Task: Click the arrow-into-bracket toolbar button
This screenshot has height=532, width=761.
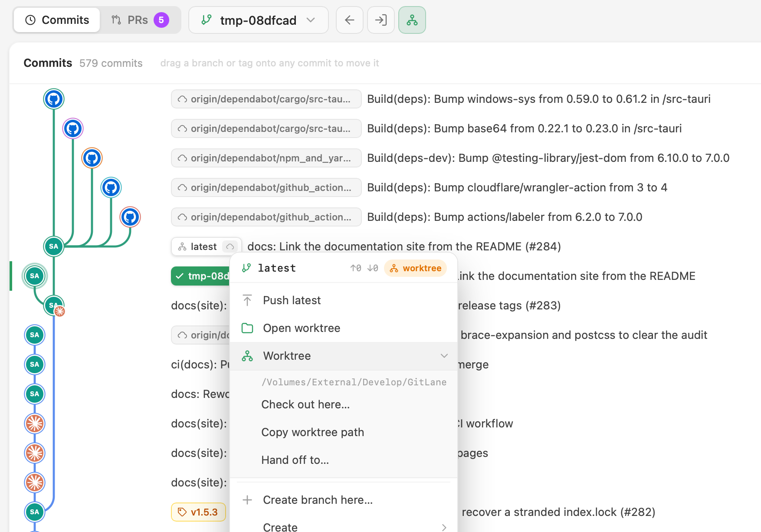Action: point(380,20)
